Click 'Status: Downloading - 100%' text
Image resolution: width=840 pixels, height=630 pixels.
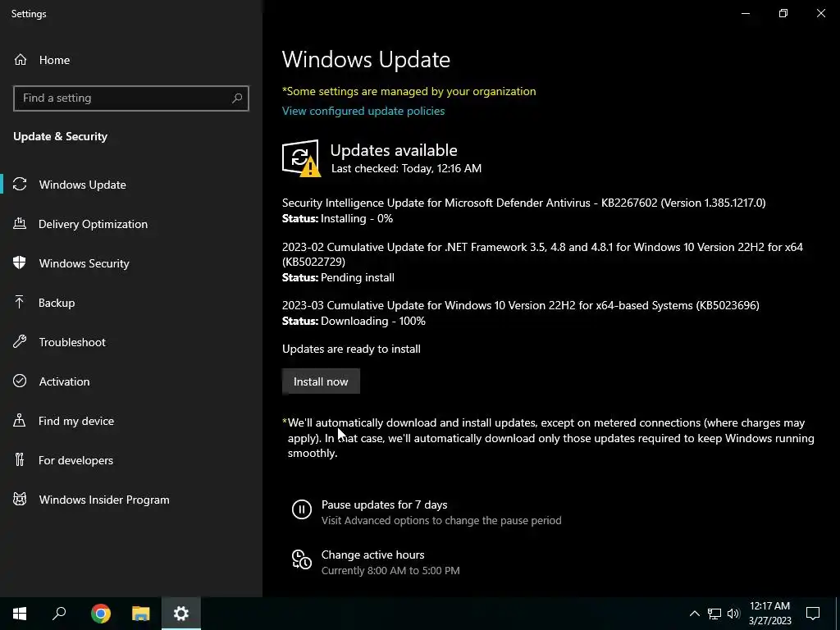pyautogui.click(x=354, y=321)
